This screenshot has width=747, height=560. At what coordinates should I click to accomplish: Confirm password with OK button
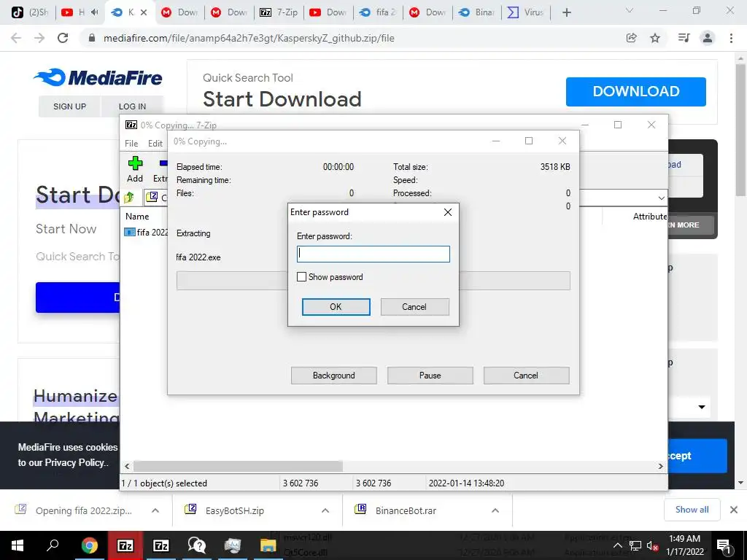[336, 307]
